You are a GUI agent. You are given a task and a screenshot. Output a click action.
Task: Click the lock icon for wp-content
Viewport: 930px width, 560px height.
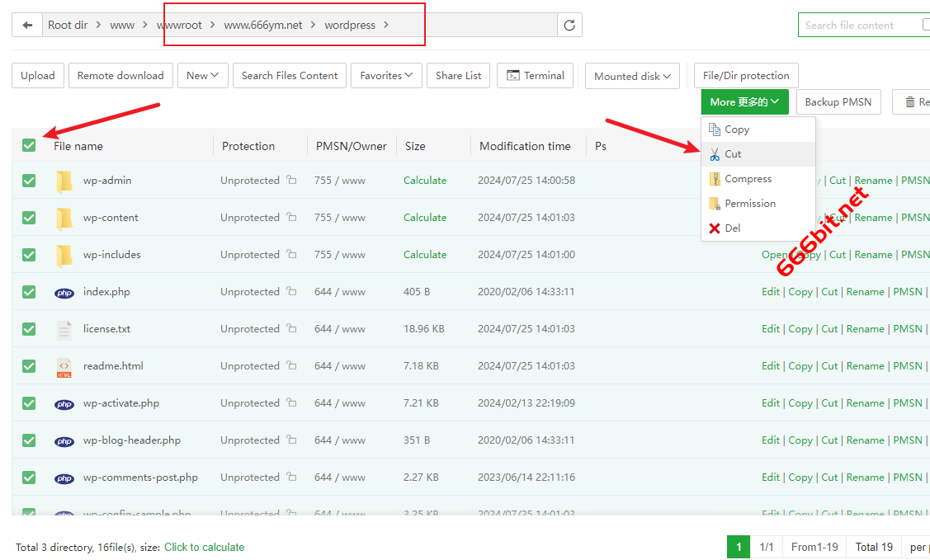pos(291,218)
